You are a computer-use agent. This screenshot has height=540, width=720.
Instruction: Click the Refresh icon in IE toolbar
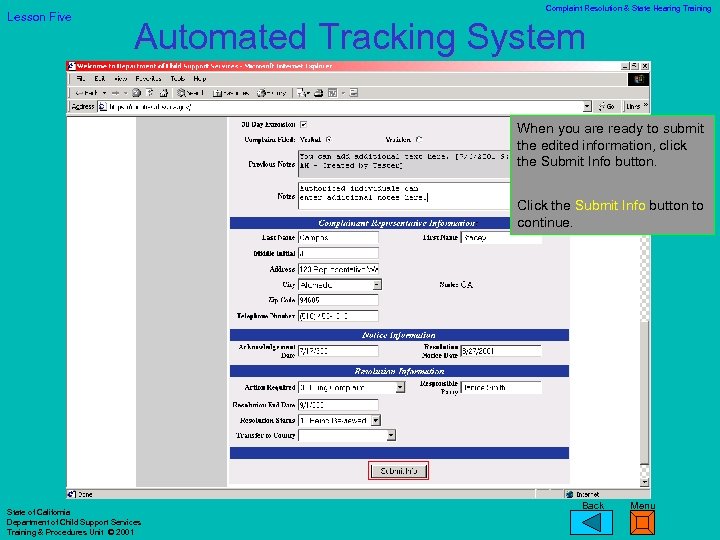150,93
